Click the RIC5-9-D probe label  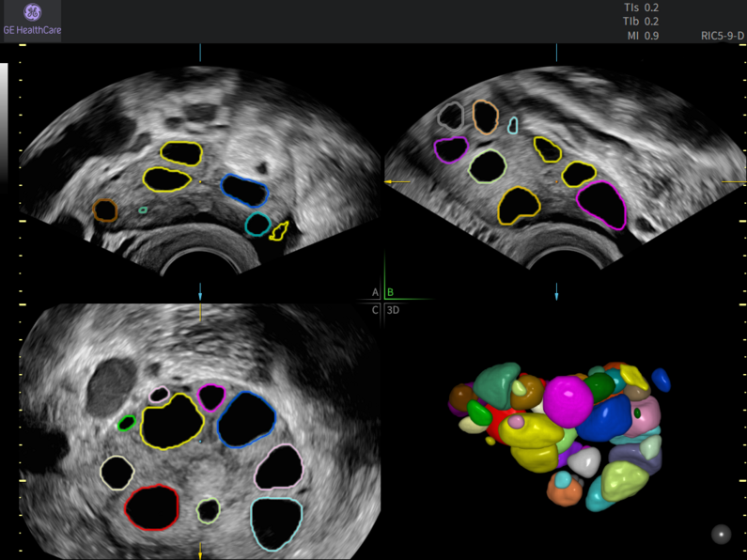point(723,36)
